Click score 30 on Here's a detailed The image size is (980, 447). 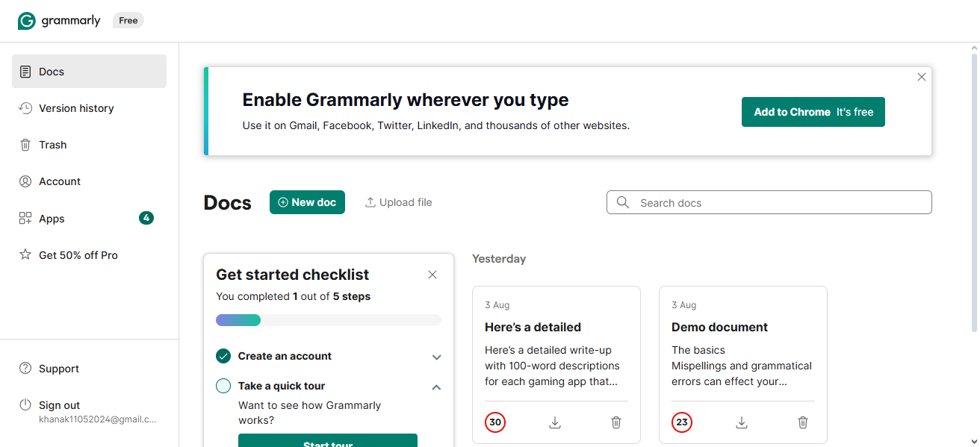coord(495,422)
